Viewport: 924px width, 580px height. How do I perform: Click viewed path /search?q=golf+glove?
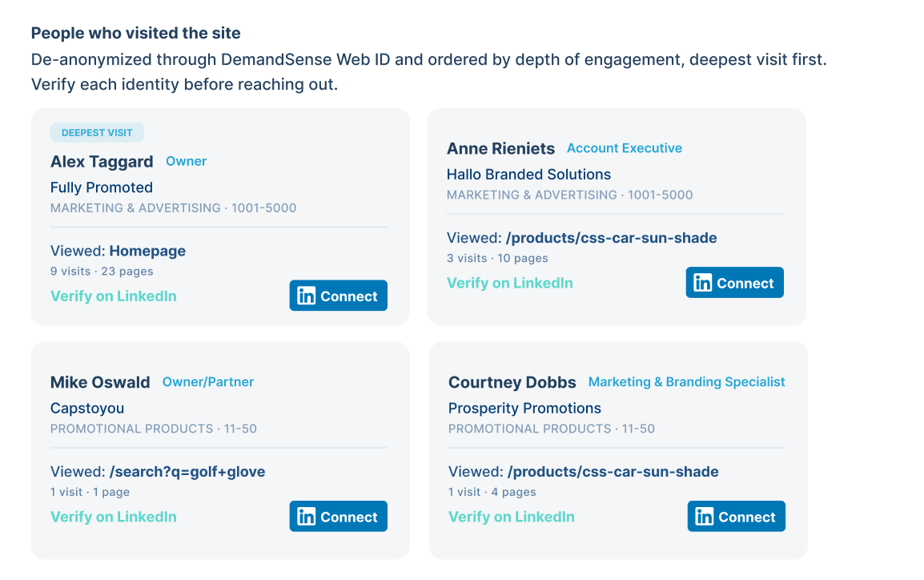(187, 472)
